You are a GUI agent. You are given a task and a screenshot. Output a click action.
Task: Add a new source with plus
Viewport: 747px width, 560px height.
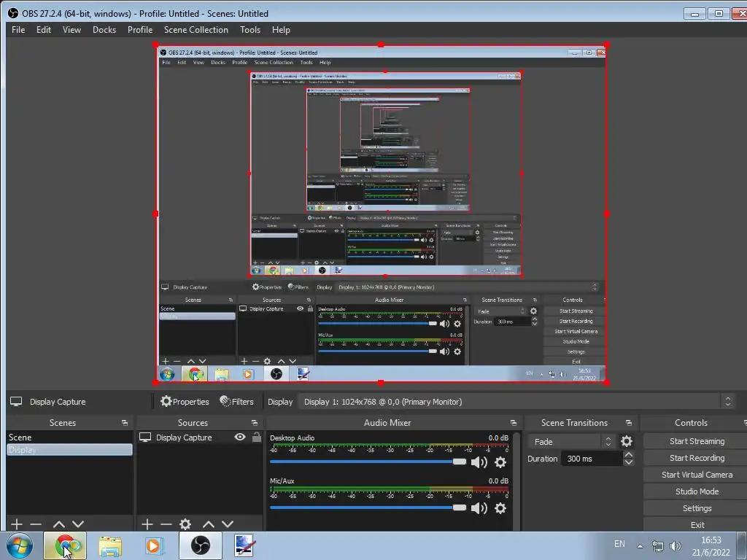click(x=147, y=524)
